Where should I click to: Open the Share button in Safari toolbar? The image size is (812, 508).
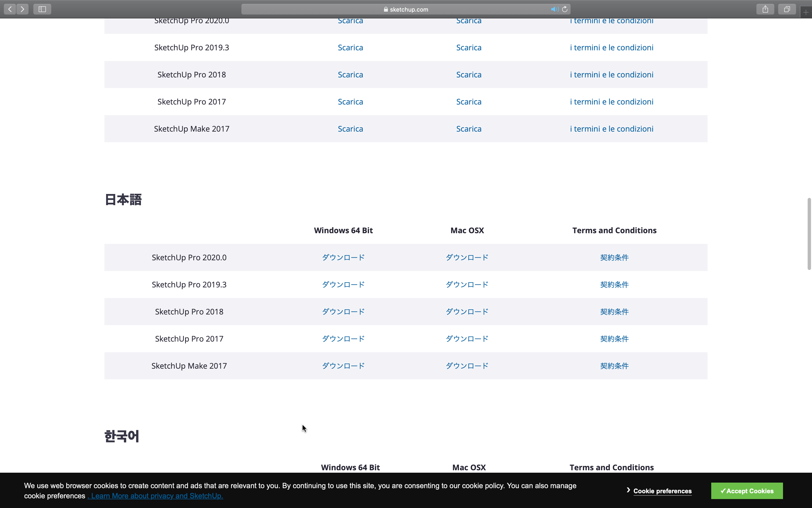click(x=765, y=9)
